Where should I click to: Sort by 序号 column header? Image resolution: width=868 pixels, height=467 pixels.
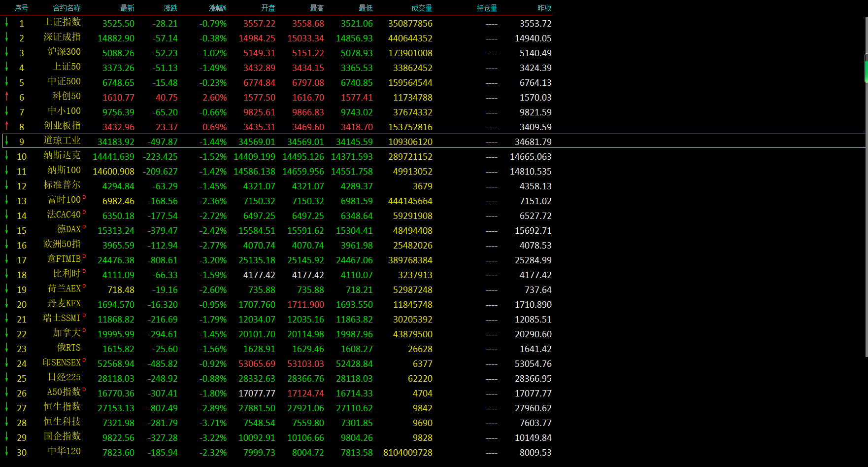(21, 8)
